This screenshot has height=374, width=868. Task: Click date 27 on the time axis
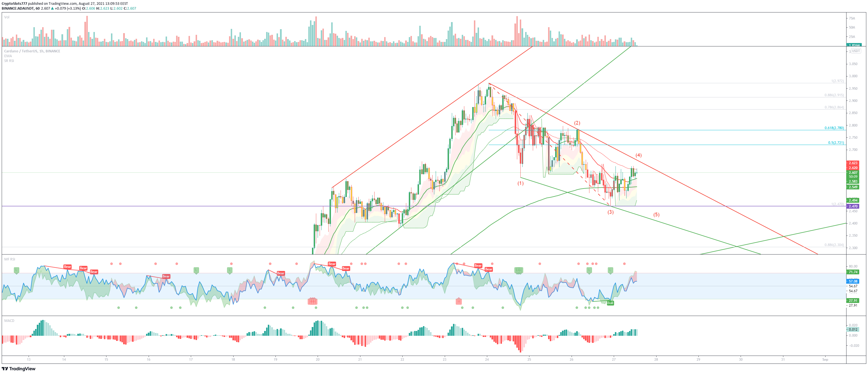point(613,360)
